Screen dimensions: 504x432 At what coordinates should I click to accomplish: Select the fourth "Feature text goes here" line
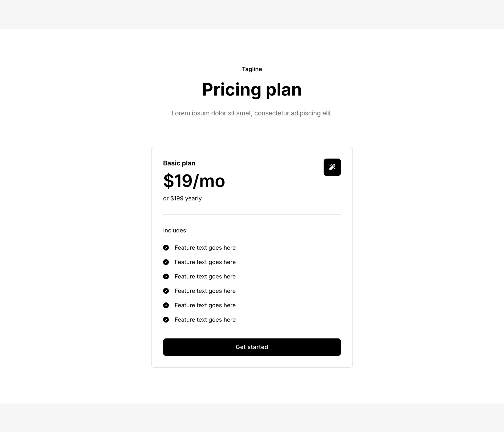[205, 291]
